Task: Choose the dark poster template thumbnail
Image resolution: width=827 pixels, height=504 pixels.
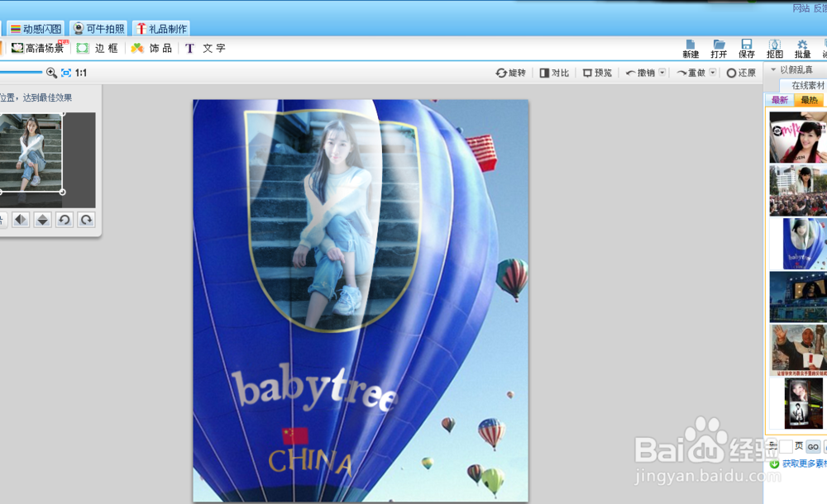Action: (803, 404)
